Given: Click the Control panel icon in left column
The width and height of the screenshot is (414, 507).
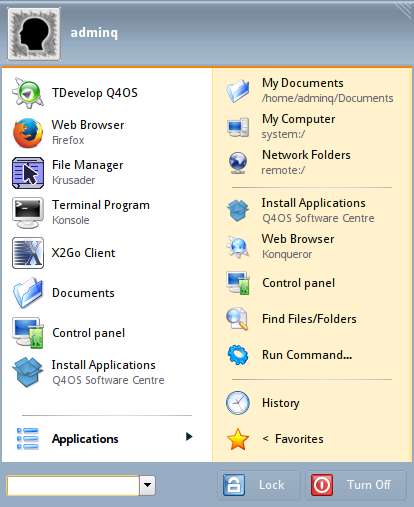Looking at the screenshot, I should (x=28, y=333).
